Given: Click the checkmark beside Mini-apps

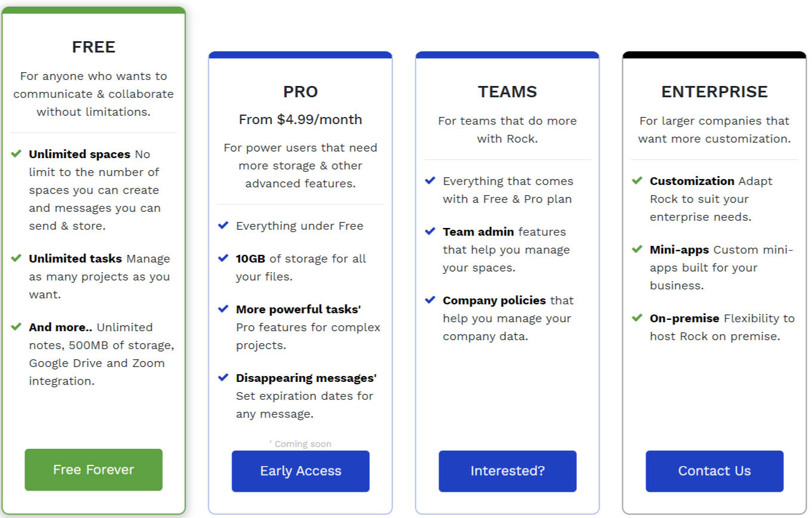Looking at the screenshot, I should [637, 249].
